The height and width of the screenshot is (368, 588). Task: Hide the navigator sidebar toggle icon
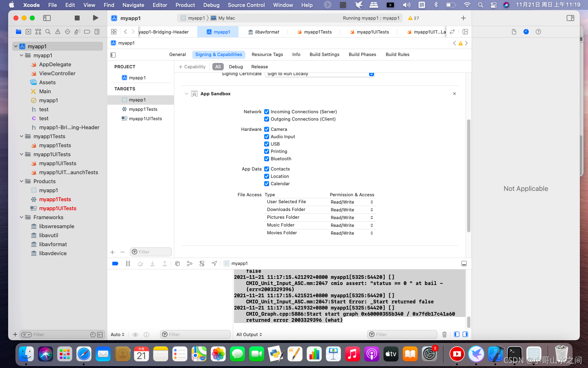47,18
